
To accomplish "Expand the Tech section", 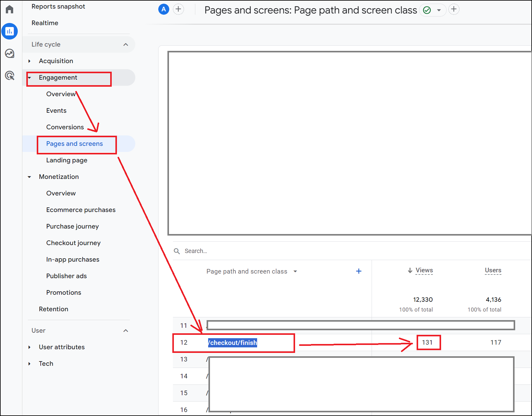I will (x=29, y=364).
